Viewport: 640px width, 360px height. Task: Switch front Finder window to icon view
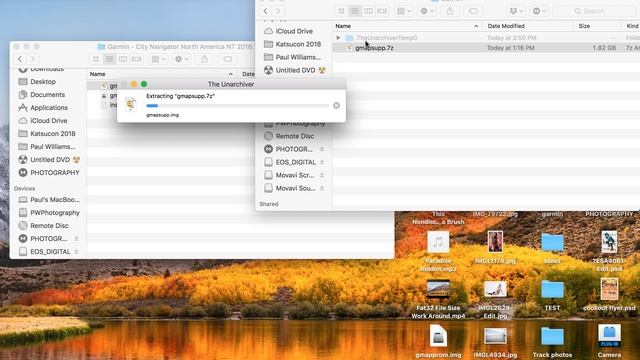341,11
